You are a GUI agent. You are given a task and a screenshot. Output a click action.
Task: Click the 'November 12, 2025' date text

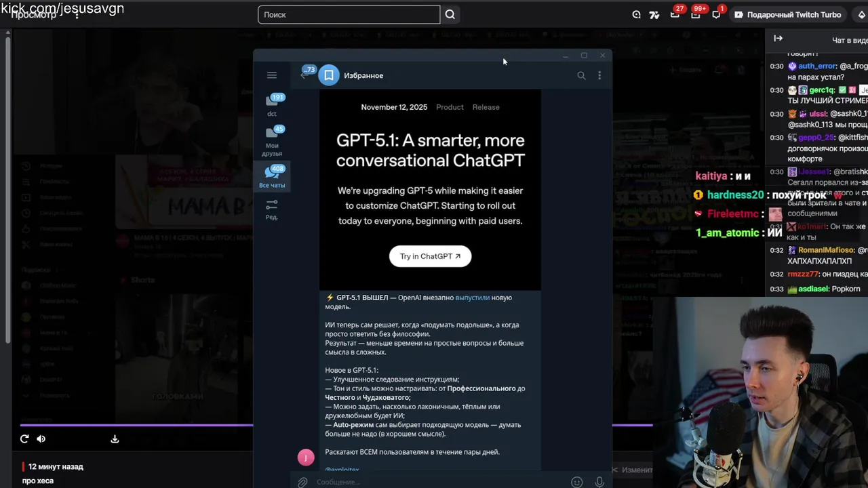394,107
